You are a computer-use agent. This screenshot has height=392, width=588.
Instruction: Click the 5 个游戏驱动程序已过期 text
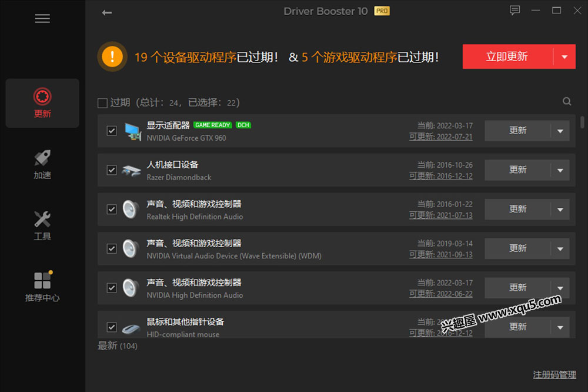point(370,58)
